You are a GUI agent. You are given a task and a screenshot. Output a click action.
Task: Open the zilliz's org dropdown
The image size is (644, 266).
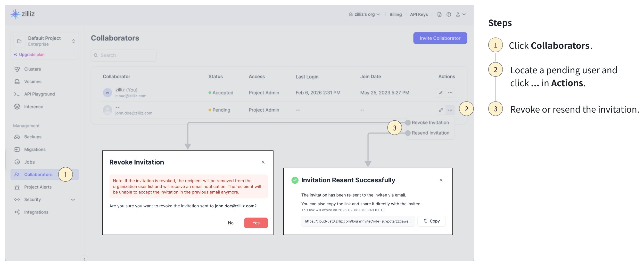[364, 14]
